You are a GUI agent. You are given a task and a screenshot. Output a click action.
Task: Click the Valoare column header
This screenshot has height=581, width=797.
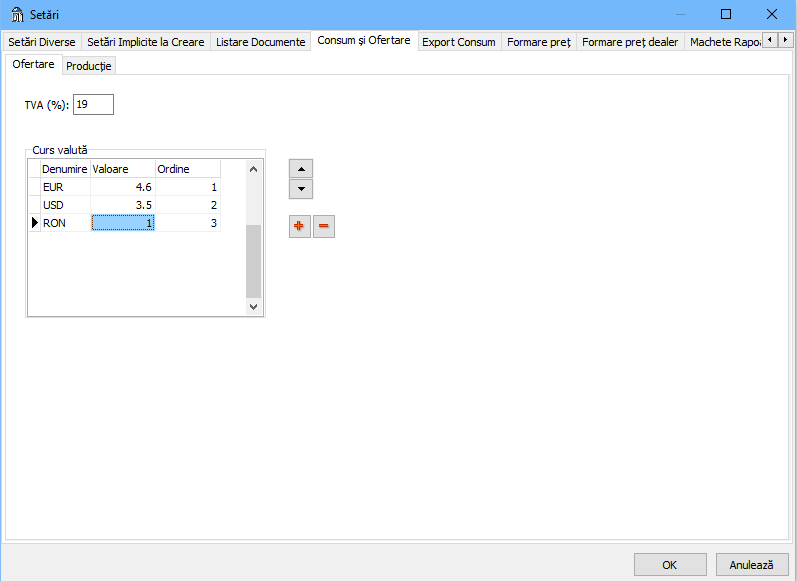[122, 169]
